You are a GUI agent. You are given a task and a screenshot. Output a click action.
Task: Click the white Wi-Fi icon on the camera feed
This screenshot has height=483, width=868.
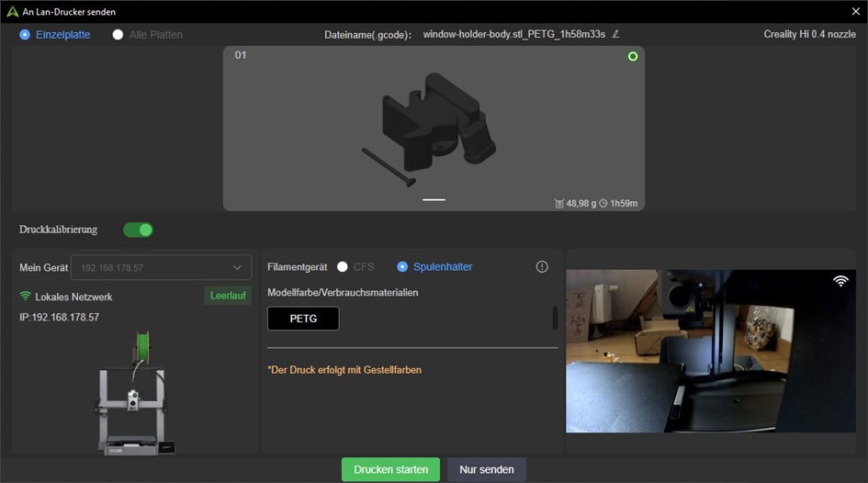coord(840,281)
